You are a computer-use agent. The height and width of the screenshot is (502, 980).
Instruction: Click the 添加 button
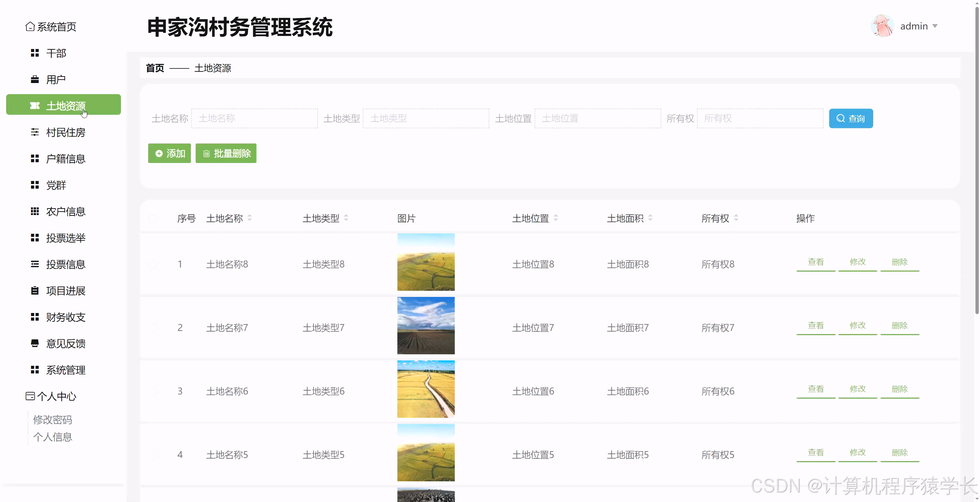point(170,153)
